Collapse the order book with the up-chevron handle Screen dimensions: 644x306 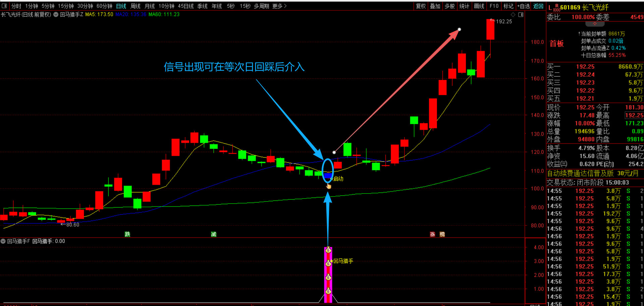(x=595, y=24)
